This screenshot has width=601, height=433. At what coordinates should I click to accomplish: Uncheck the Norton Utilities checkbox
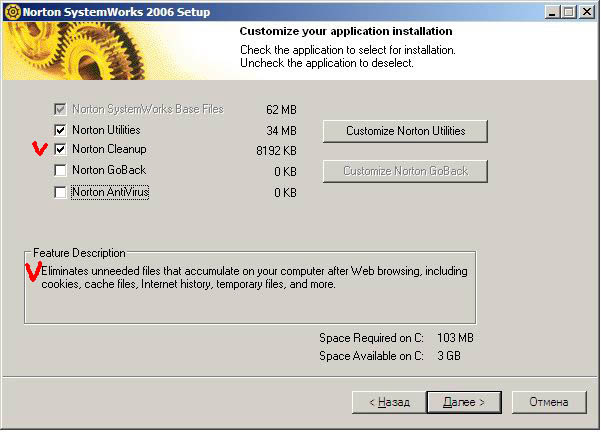click(60, 130)
